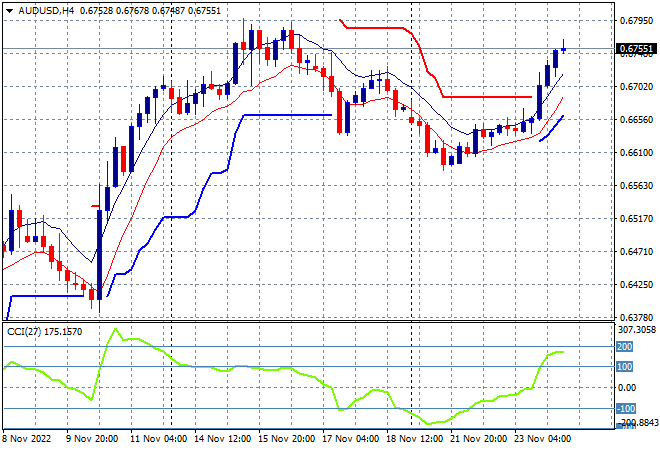Click the 9 Nov 20:00 time label
Viewport: 660px width, 450px height.
click(x=92, y=439)
